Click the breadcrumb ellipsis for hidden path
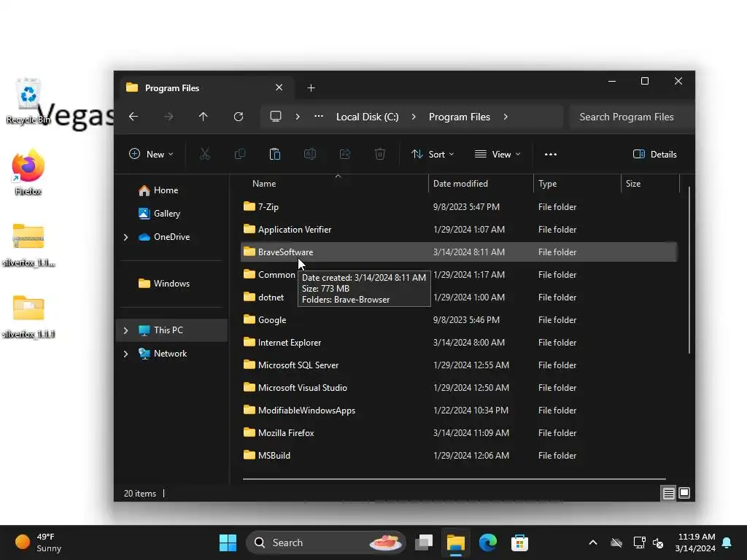This screenshot has width=747, height=560. (319, 117)
